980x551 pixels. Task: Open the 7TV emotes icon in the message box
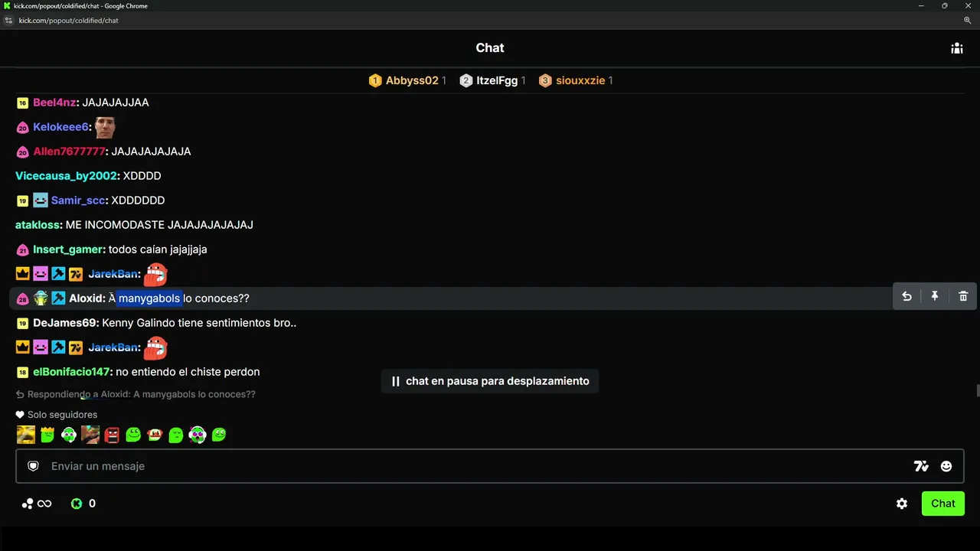(921, 466)
